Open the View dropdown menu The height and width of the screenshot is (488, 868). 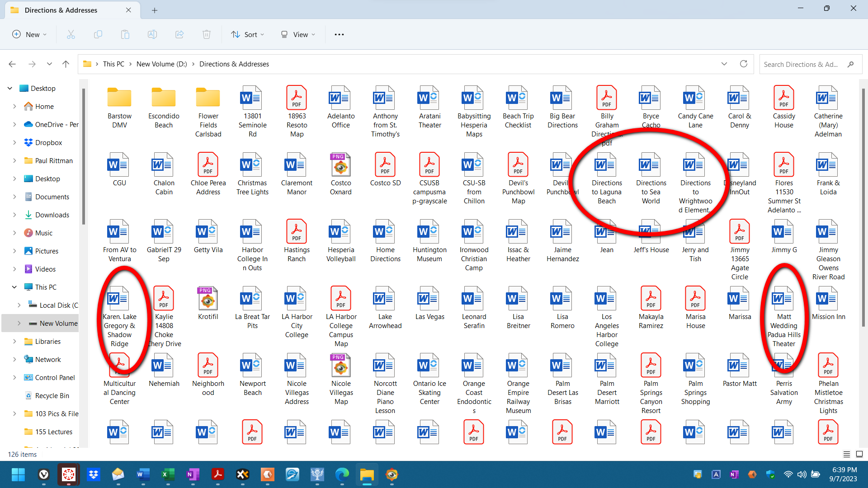pyautogui.click(x=298, y=34)
